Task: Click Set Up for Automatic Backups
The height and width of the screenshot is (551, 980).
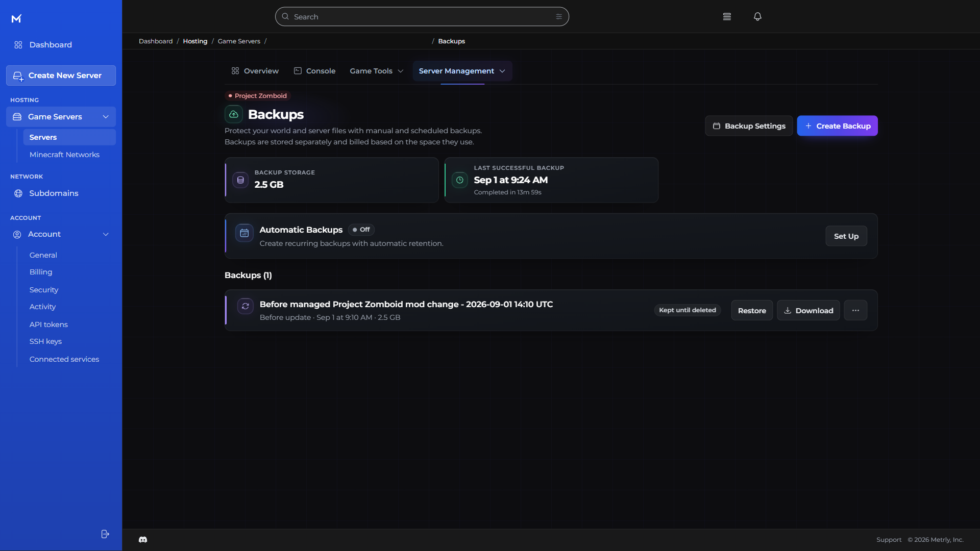Action: (x=846, y=236)
